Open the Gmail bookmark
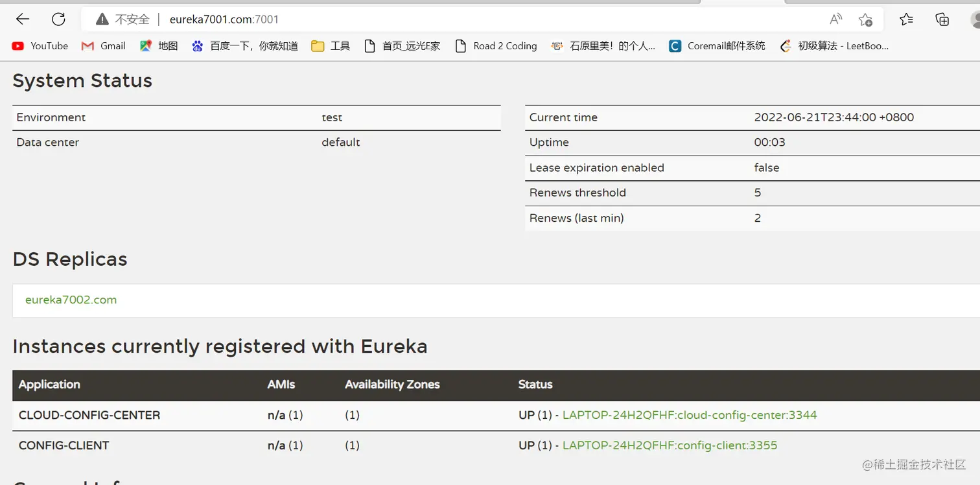Image resolution: width=980 pixels, height=485 pixels. point(103,46)
